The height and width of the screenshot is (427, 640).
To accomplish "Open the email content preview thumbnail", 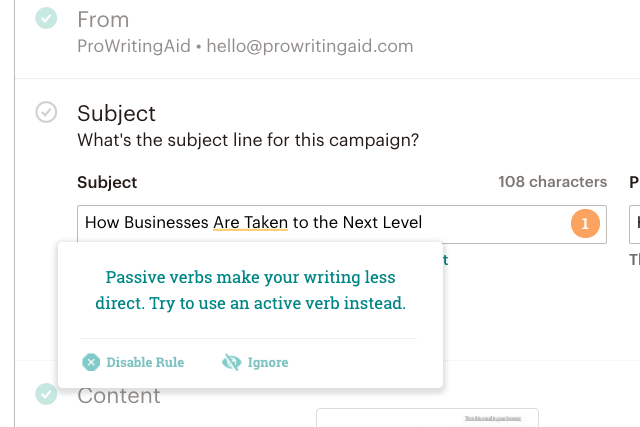I will pos(427,418).
